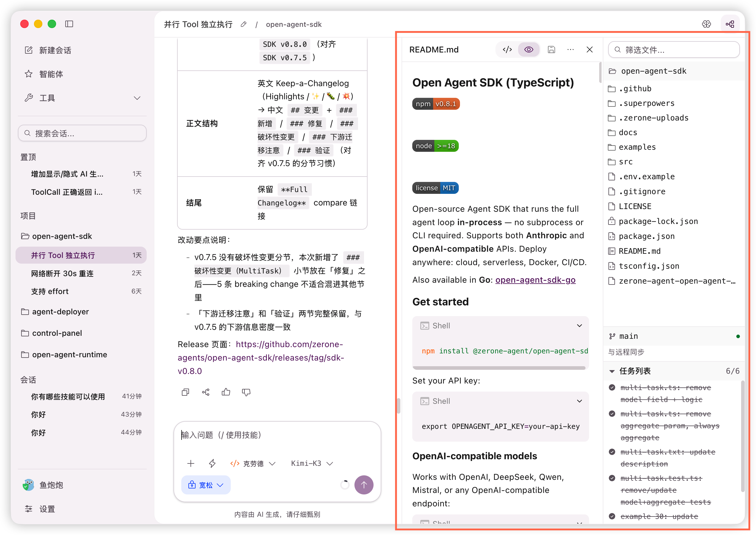Screen dimensions: 756x535
Task: Click the main git branch icon
Action: (612, 336)
